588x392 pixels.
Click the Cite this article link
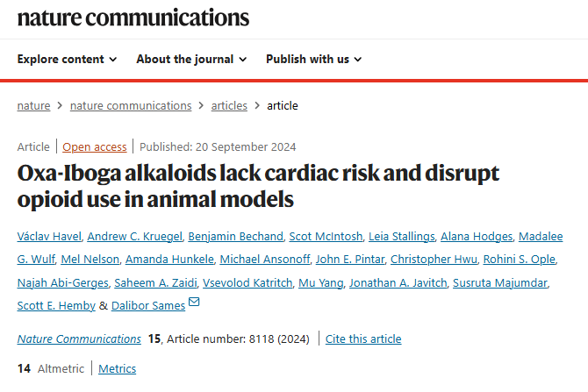pos(363,339)
